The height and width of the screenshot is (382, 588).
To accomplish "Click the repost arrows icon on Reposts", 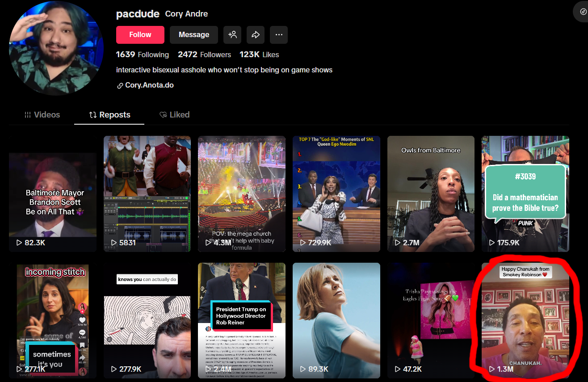I will pos(93,115).
